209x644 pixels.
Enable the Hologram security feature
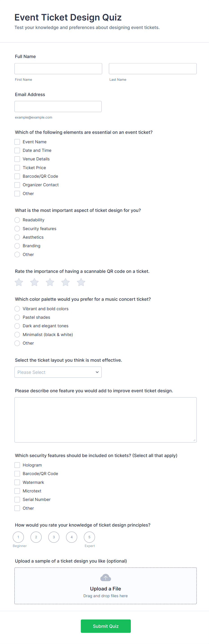pyautogui.click(x=17, y=465)
